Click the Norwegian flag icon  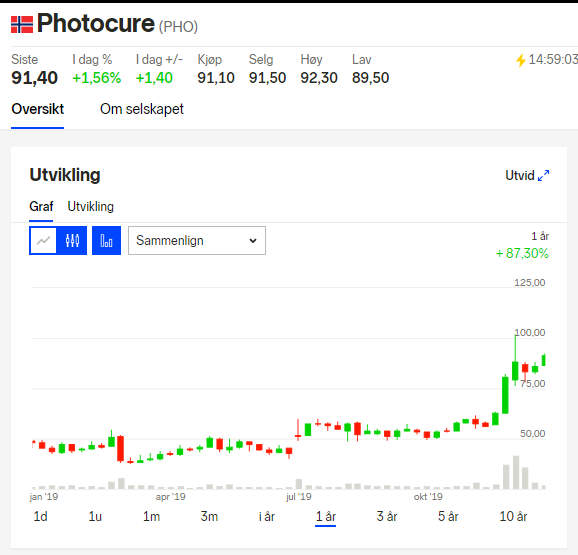pos(22,25)
